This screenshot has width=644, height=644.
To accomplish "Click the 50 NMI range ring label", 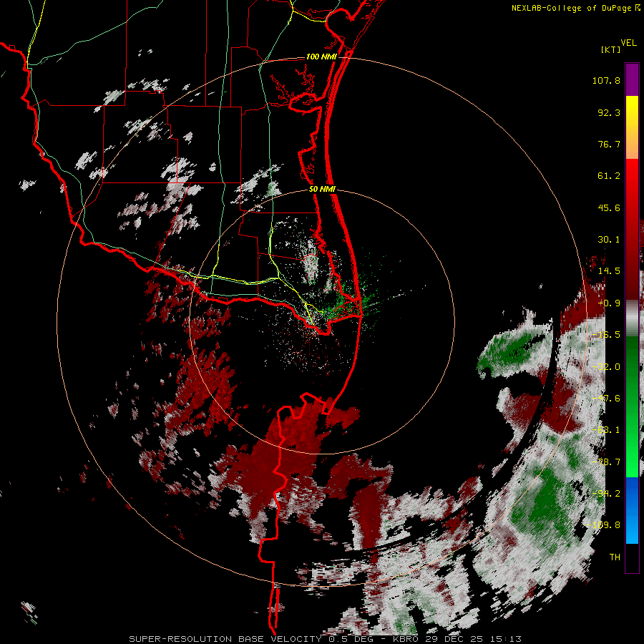I will coord(322,190).
